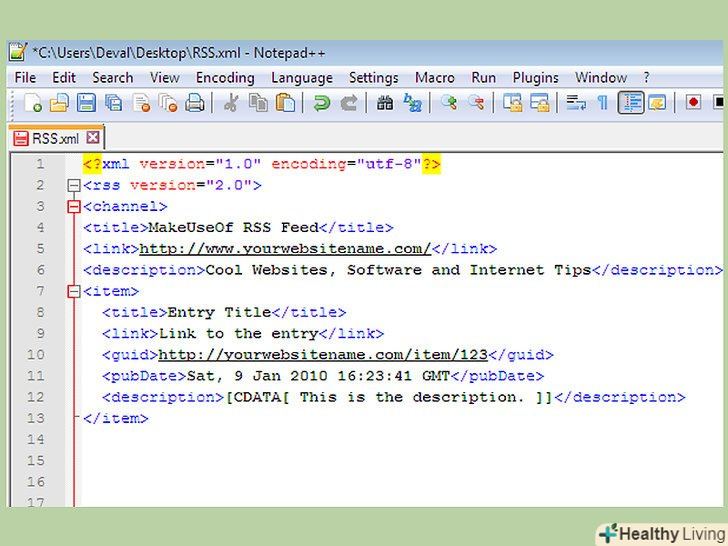
Task: Click the red unsaved icon on RSS.xml tab
Action: (21, 138)
